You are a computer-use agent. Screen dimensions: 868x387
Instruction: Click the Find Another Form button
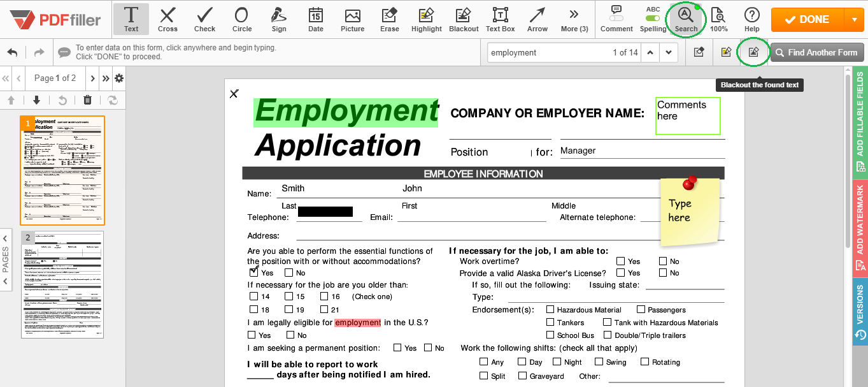[x=817, y=52]
